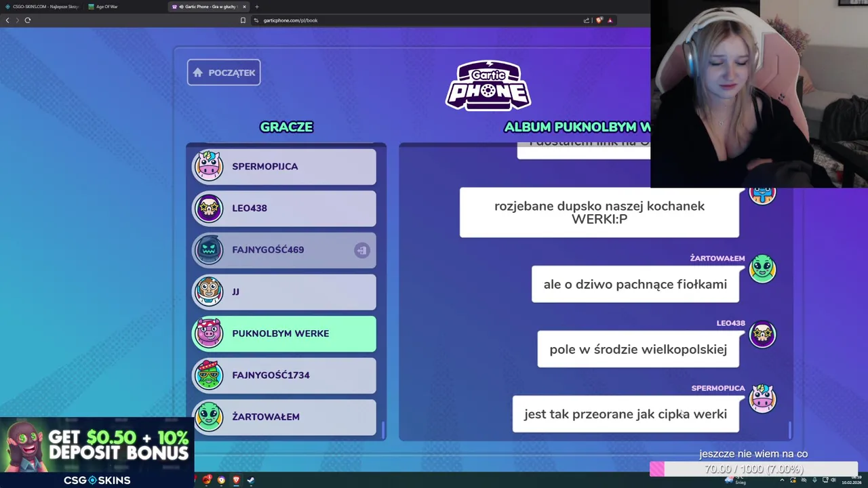
Task: Click the album panel scrollbar
Action: pyautogui.click(x=790, y=430)
